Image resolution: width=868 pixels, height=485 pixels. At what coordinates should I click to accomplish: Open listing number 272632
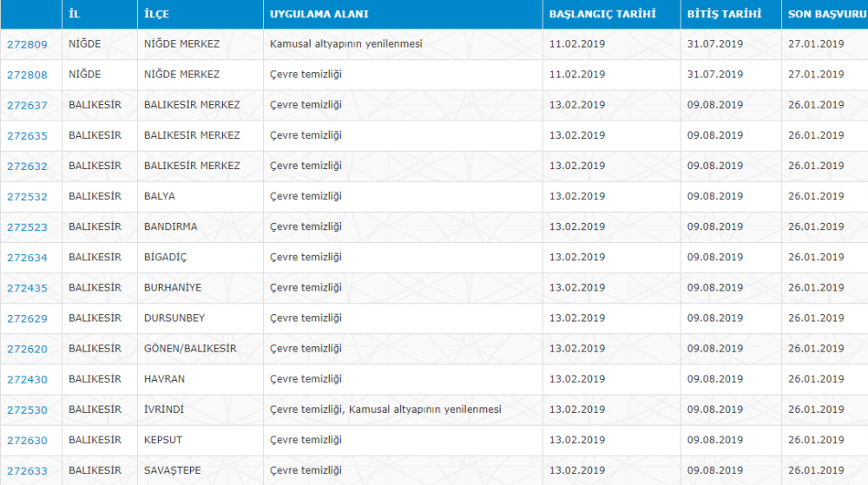coord(27,166)
